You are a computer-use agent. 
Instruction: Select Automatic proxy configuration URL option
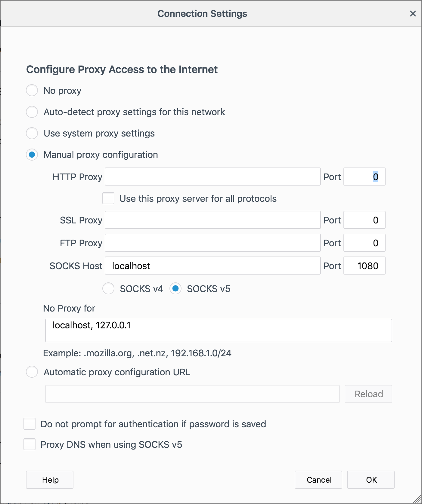(x=32, y=372)
